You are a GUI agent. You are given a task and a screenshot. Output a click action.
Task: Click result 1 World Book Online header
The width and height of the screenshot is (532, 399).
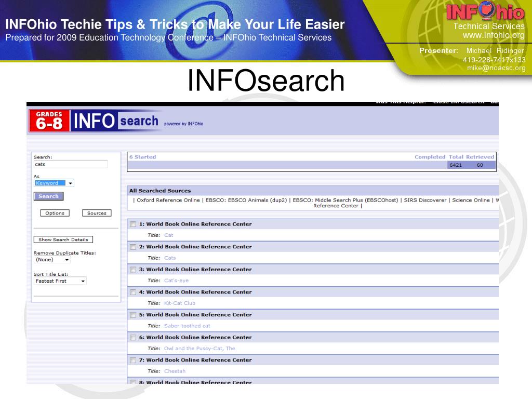pos(195,224)
